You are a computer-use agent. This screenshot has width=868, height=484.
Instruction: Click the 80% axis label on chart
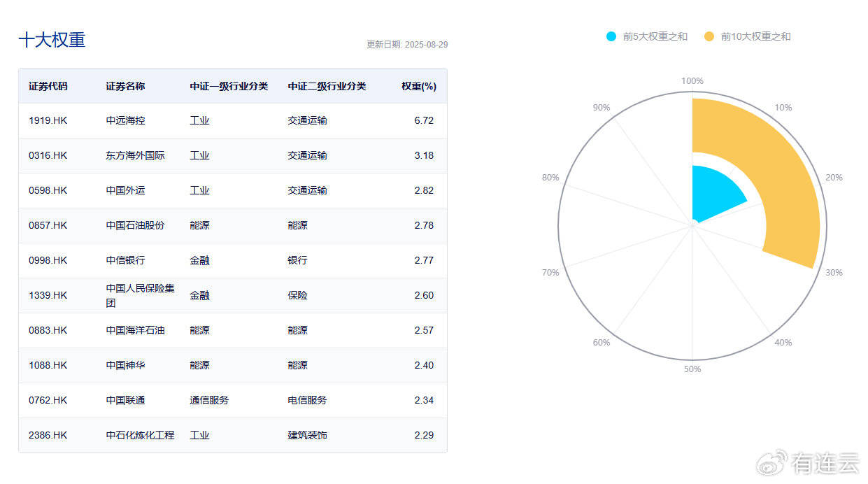(550, 178)
